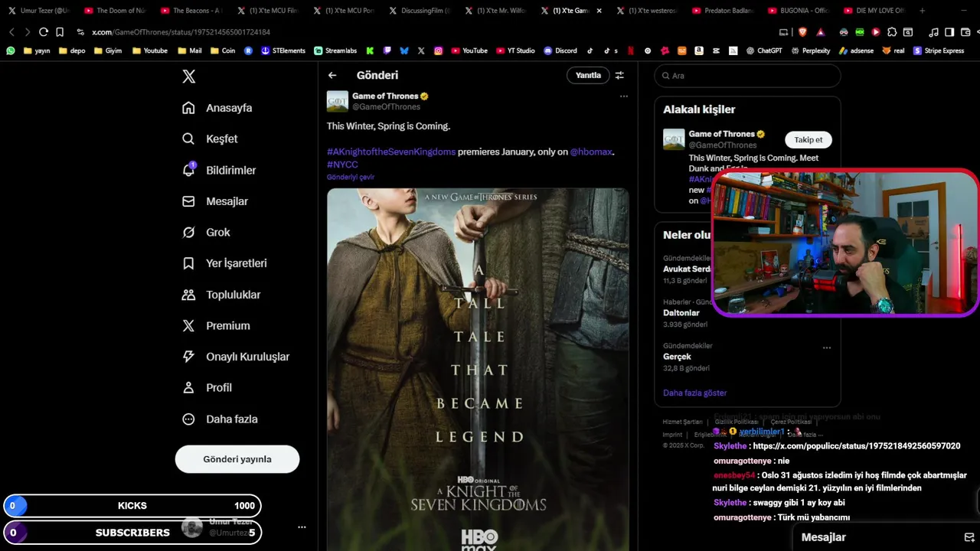Switch to the DiscussingFilm tab
This screenshot has height=551, width=980.
pyautogui.click(x=420, y=11)
